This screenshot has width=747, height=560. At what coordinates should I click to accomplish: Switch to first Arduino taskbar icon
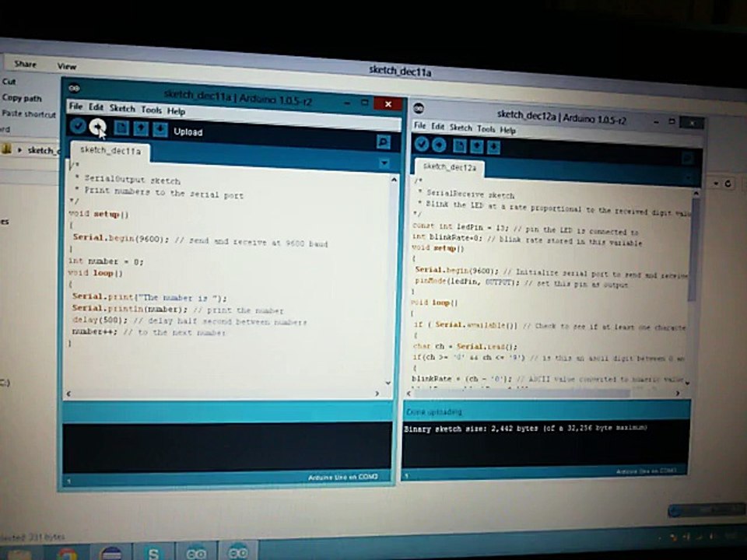click(x=196, y=551)
